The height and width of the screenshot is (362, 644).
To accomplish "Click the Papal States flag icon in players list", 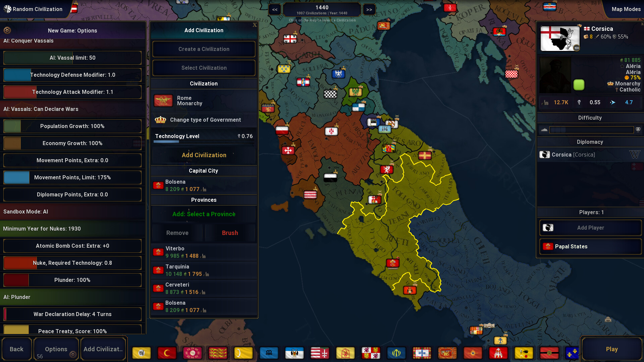I will tap(548, 246).
